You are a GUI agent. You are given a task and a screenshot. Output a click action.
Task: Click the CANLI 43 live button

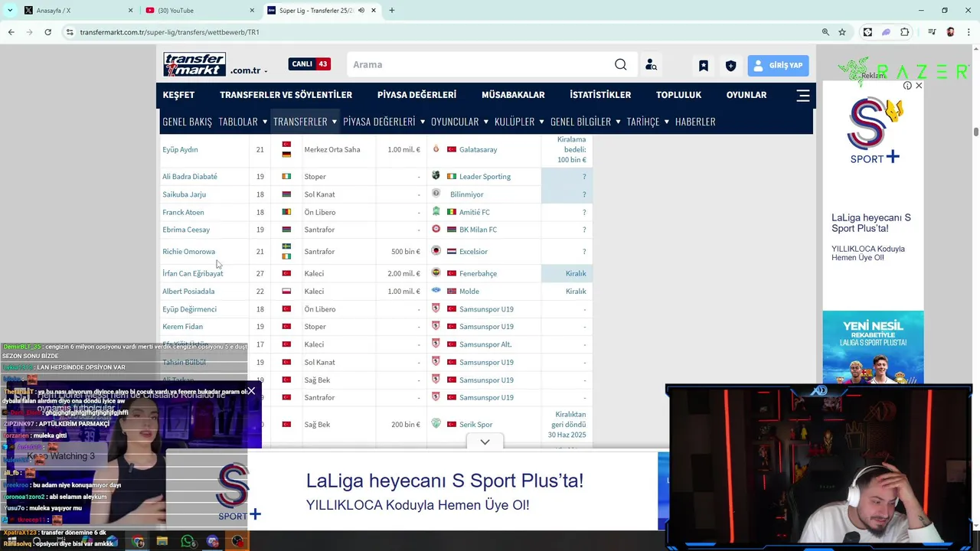click(309, 64)
